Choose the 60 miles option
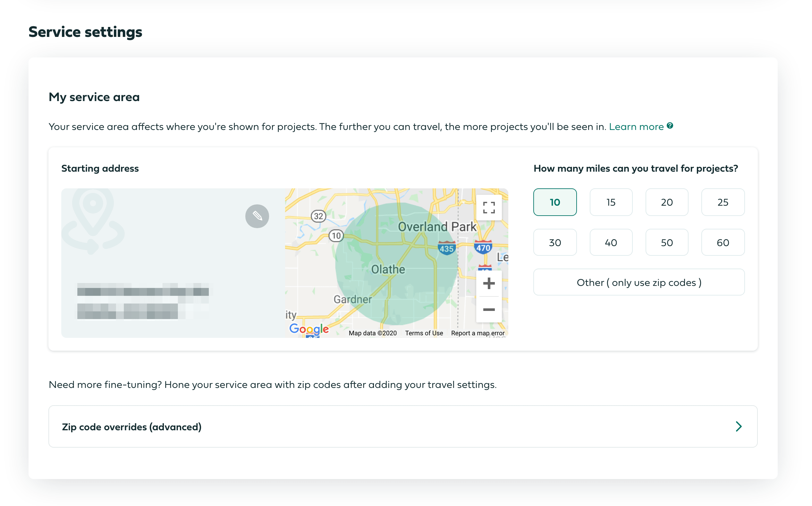812x506 pixels. click(723, 243)
